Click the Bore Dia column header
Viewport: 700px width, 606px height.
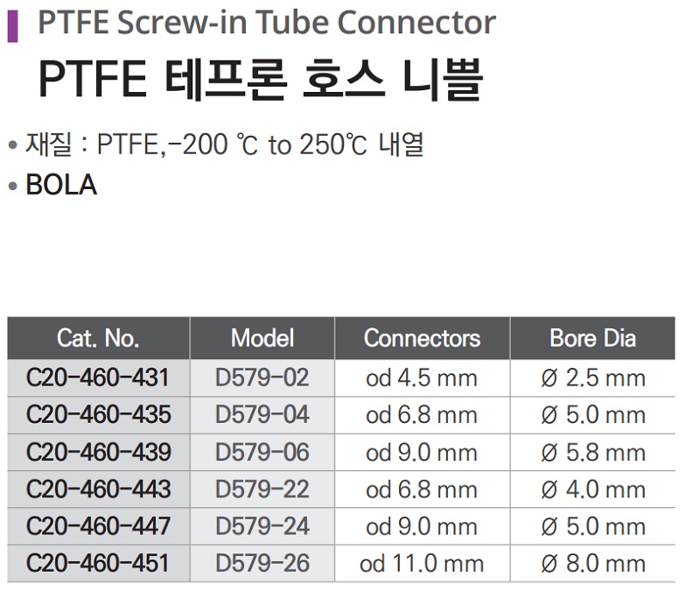[x=592, y=338]
